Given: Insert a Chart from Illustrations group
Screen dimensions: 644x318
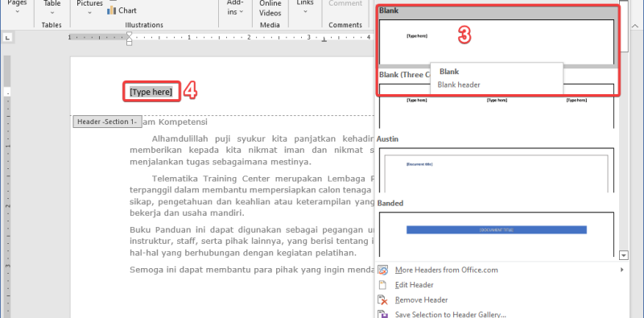Looking at the screenshot, I should [x=122, y=10].
